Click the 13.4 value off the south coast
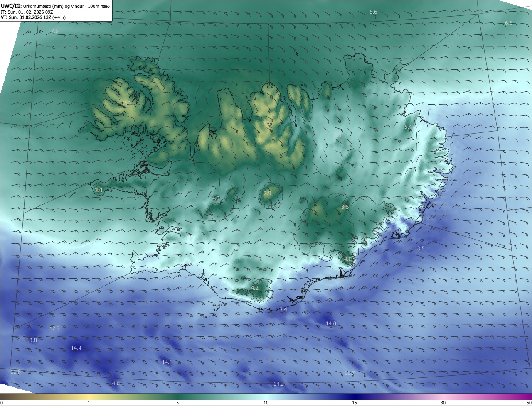This screenshot has height=406, width=532. pos(282,310)
